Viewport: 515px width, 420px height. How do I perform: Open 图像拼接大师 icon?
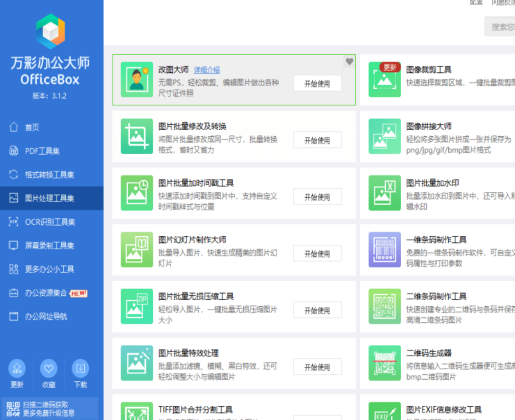[x=384, y=136]
